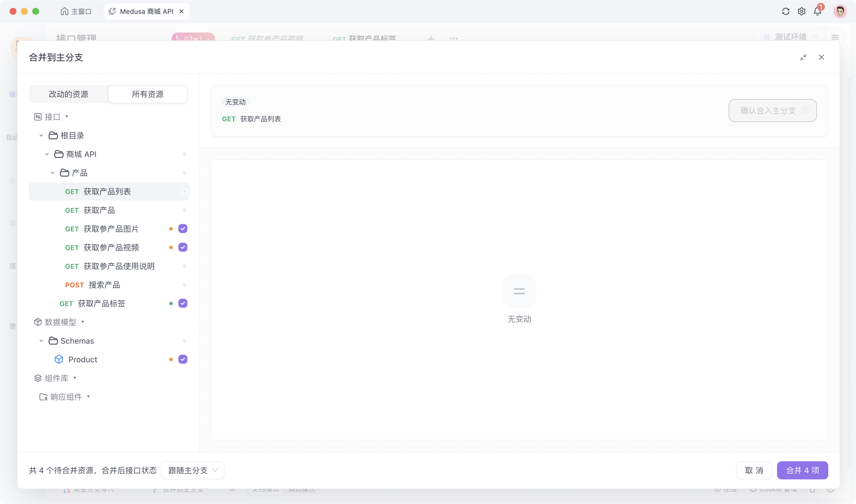Click the folder icon next to 商城 API
Image resolution: width=856 pixels, height=504 pixels.
[x=58, y=154]
